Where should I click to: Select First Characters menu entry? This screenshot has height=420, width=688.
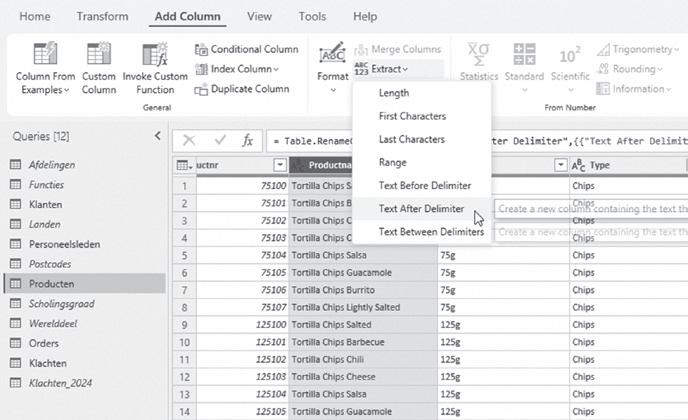coord(412,116)
